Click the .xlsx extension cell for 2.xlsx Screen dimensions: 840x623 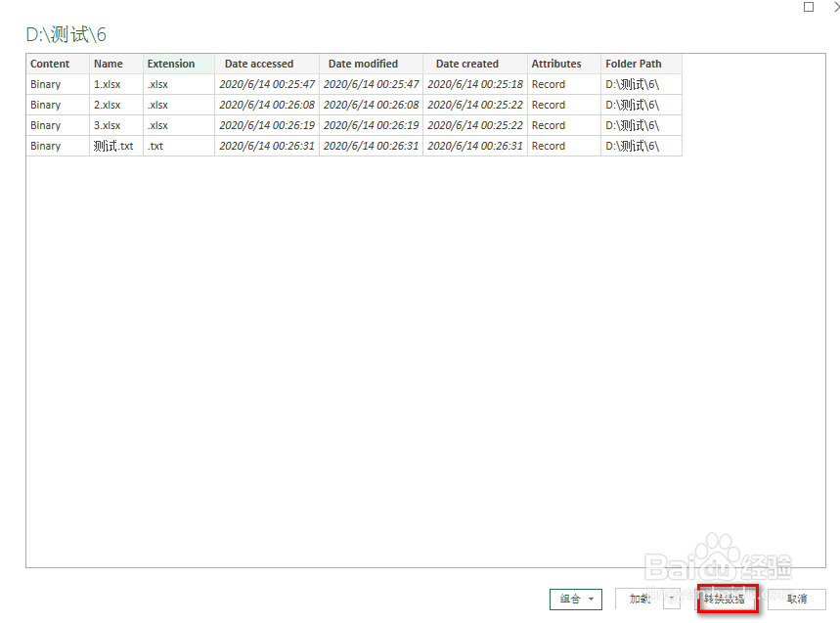179,105
